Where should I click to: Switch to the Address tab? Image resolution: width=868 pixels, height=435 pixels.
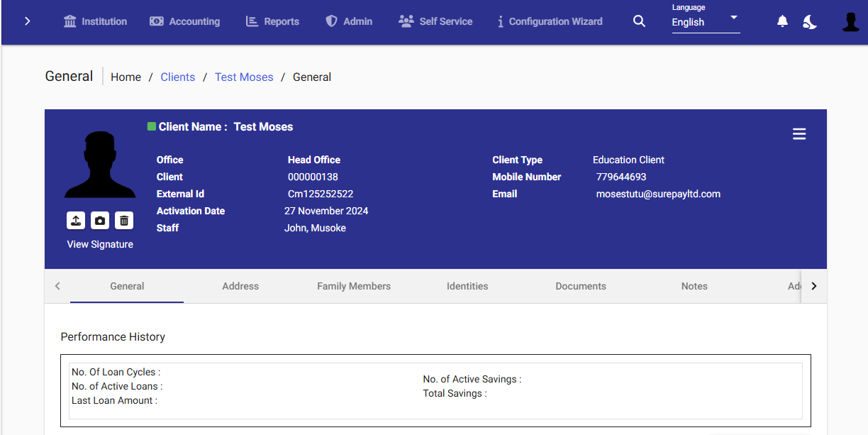(x=240, y=286)
